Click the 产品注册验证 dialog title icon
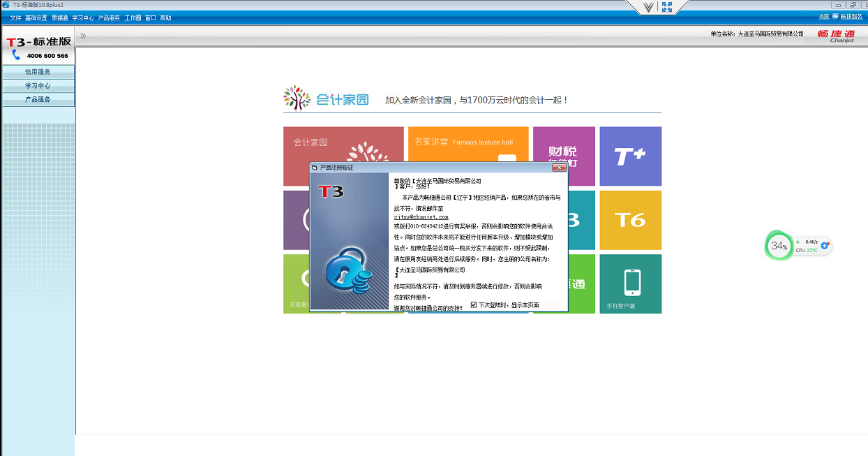 [315, 168]
